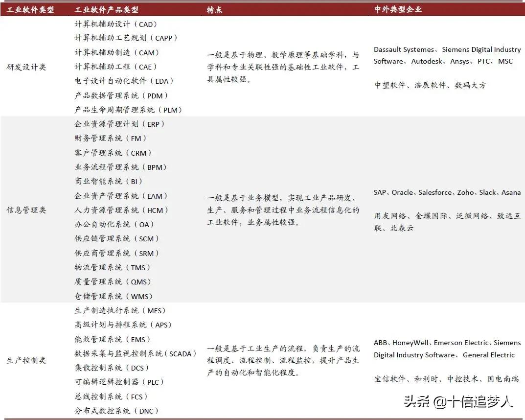Select ABB in the enterprise column
The width and height of the screenshot is (525, 420).
click(381, 342)
